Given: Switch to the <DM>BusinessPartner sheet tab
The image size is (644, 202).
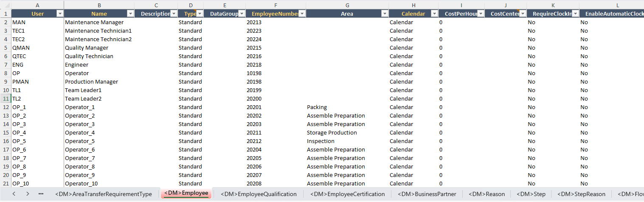Looking at the screenshot, I should (x=427, y=194).
